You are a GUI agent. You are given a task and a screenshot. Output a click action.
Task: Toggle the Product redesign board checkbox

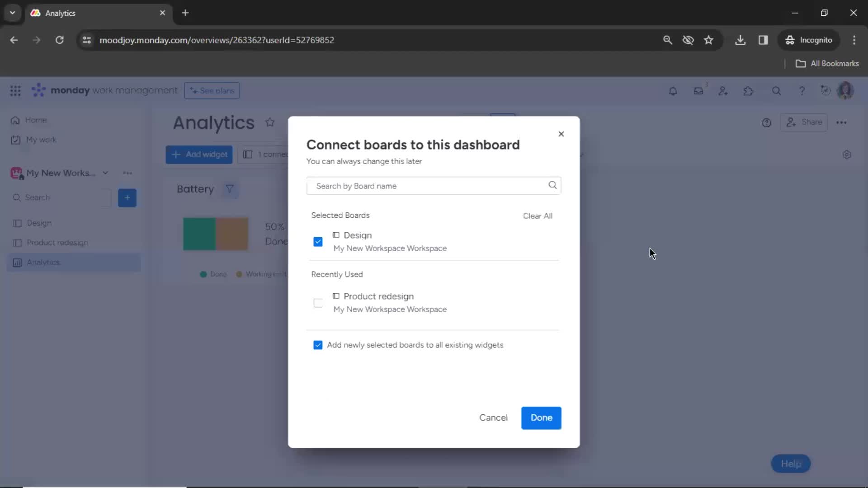(x=318, y=302)
